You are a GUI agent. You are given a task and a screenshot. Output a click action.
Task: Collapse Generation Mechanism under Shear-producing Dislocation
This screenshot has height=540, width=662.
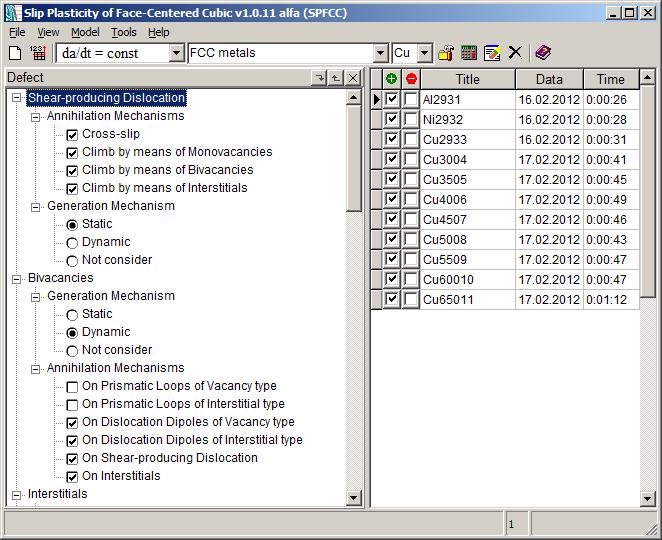35,207
